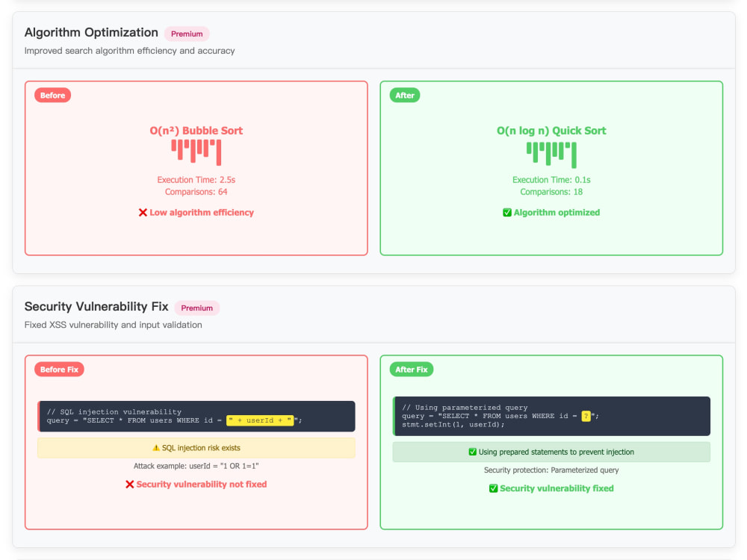This screenshot has height=560, width=747.
Task: Click the '// Using parameterized query' comment line
Action: click(465, 408)
